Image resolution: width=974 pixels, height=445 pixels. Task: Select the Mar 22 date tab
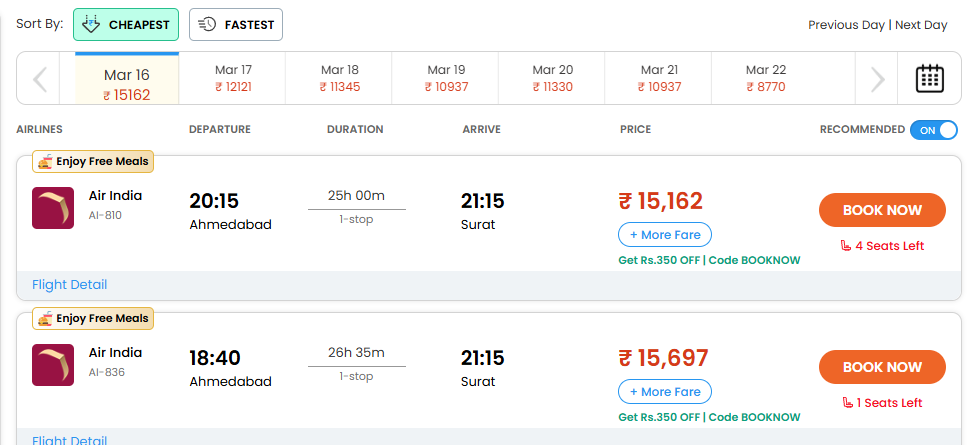pos(765,78)
